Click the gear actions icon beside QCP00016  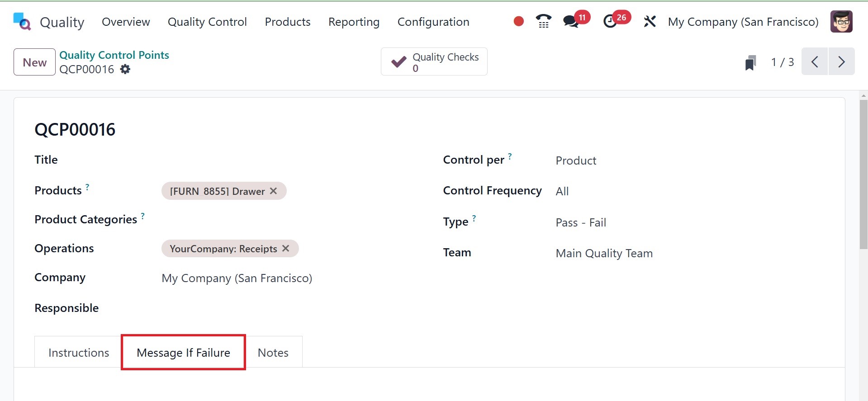(x=125, y=69)
